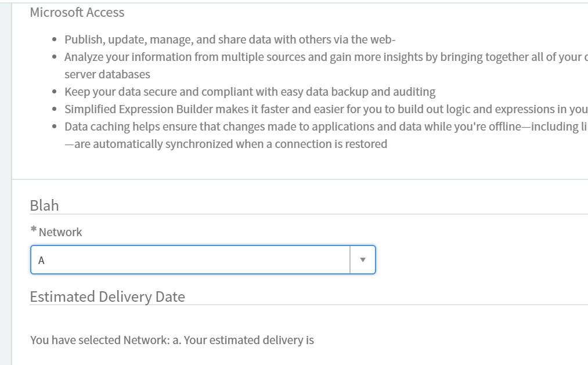
Task: Click the Network combo box showing A
Action: 190,260
